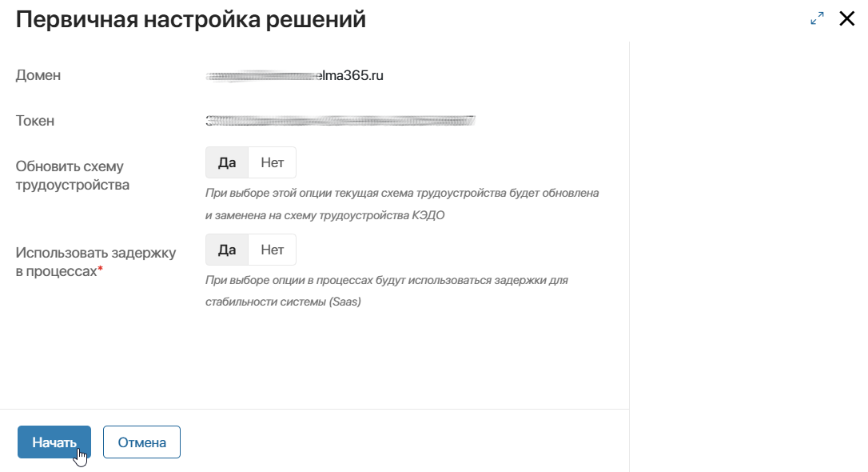This screenshot has height=472, width=868.
Task: Cancel the setup with the «Отмена» button
Action: click(x=141, y=442)
